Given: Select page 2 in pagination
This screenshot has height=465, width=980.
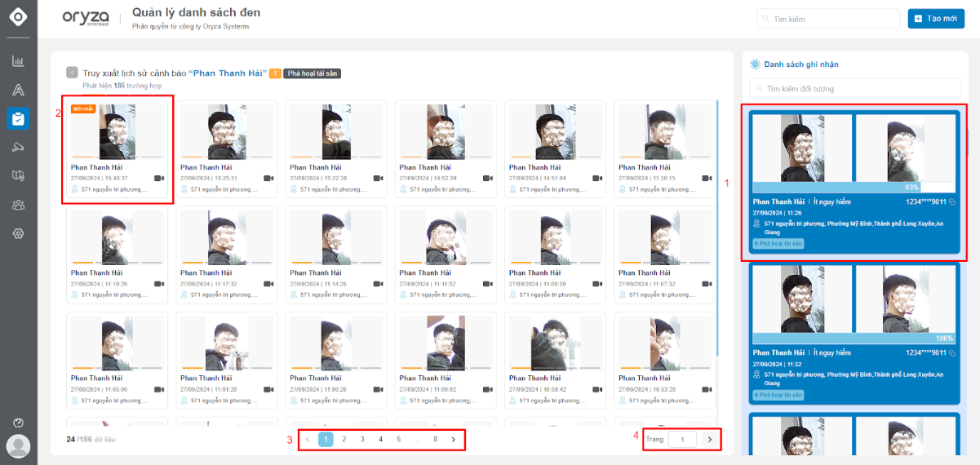Looking at the screenshot, I should [344, 440].
